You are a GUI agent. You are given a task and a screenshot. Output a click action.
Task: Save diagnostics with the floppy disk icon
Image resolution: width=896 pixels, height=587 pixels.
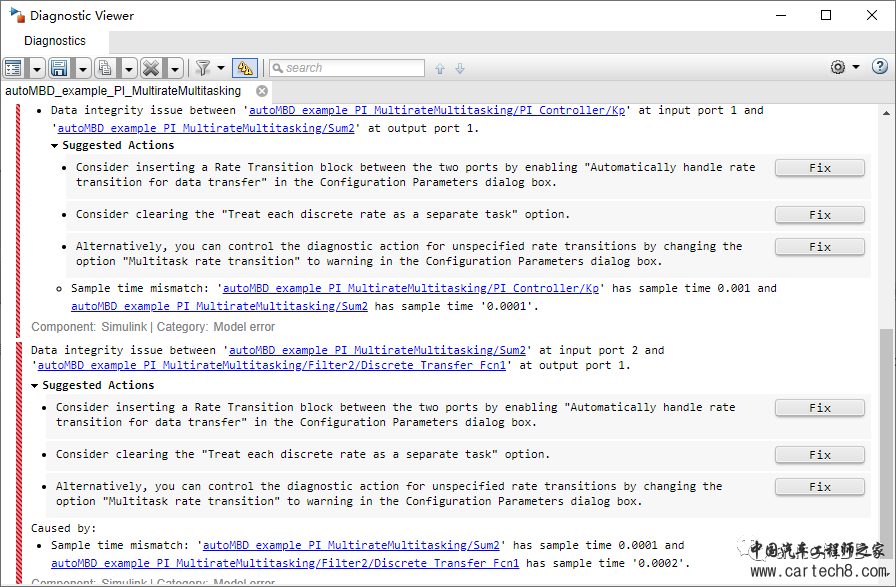(x=59, y=68)
